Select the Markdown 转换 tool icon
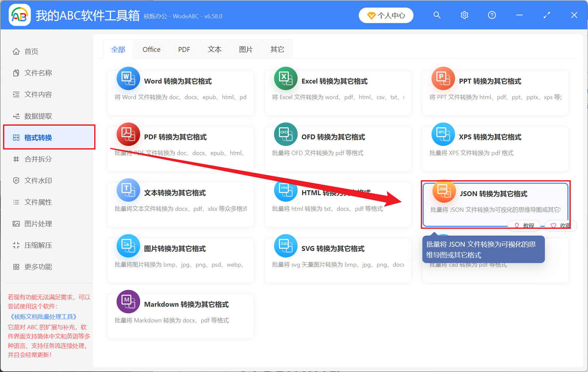Viewport: 588px width, 372px height. point(128,302)
